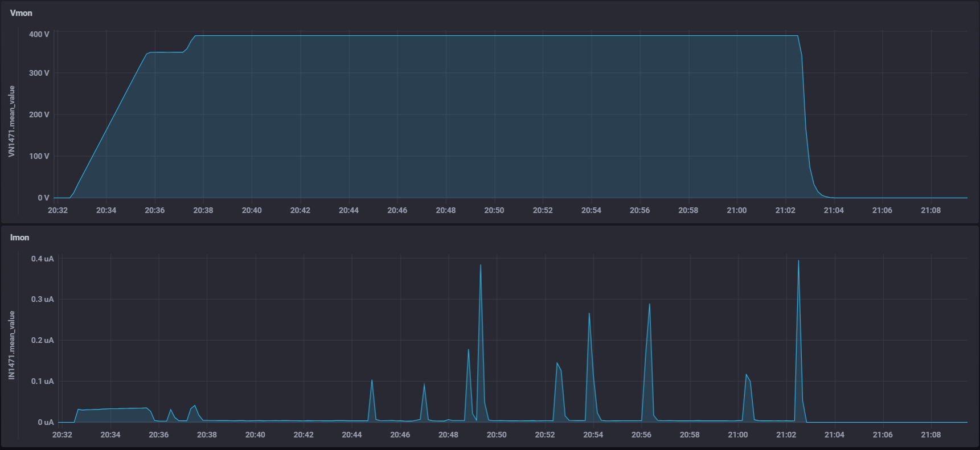The height and width of the screenshot is (450, 980).
Task: Click the 200 V tick in Vmon
Action: tap(39, 114)
